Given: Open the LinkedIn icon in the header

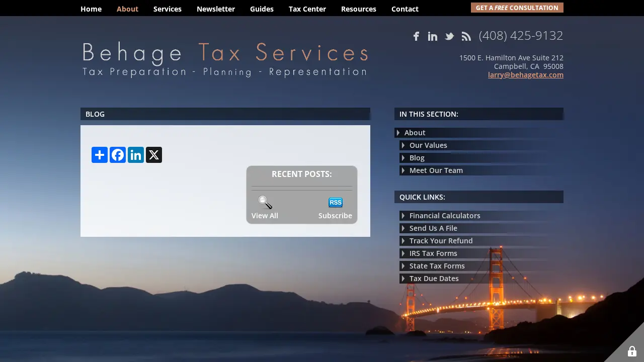Looking at the screenshot, I should pos(433,36).
